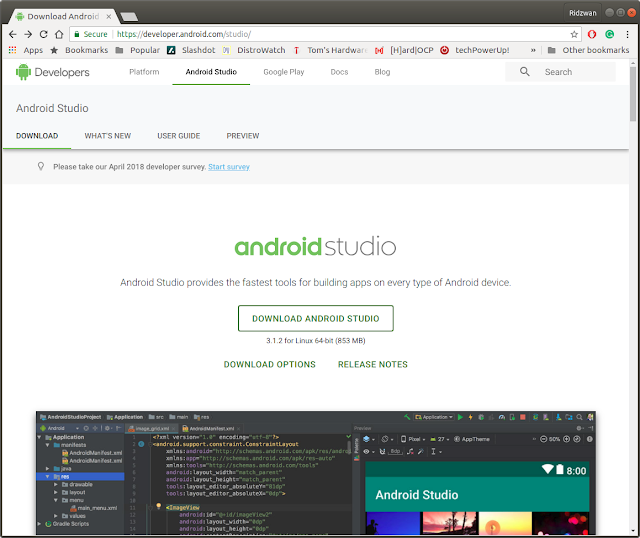Open the DistroWatch bookmark
Image resolution: width=640 pixels, height=538 pixels.
(254, 50)
